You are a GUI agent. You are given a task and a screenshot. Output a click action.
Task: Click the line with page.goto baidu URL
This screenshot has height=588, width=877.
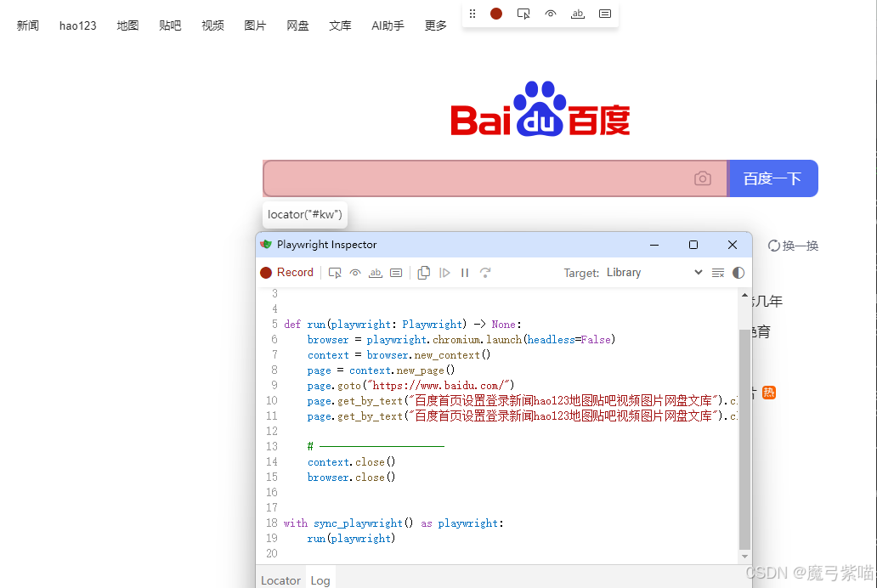point(410,386)
